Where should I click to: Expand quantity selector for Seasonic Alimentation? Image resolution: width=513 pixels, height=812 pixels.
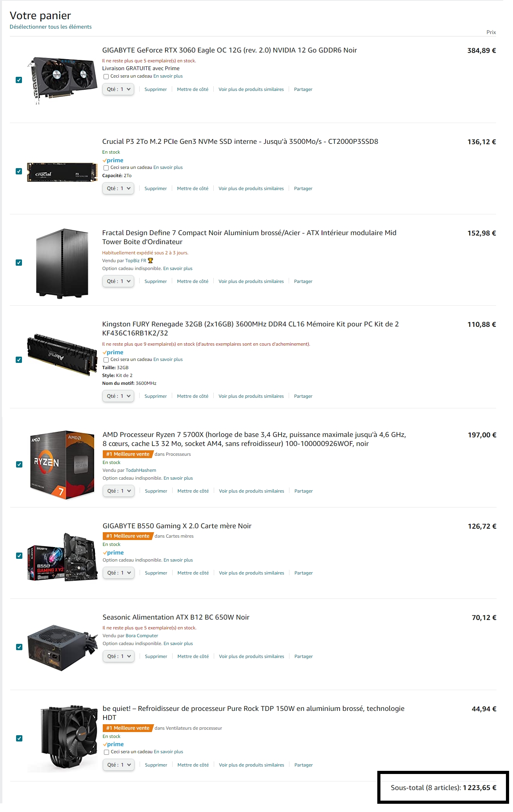click(119, 656)
